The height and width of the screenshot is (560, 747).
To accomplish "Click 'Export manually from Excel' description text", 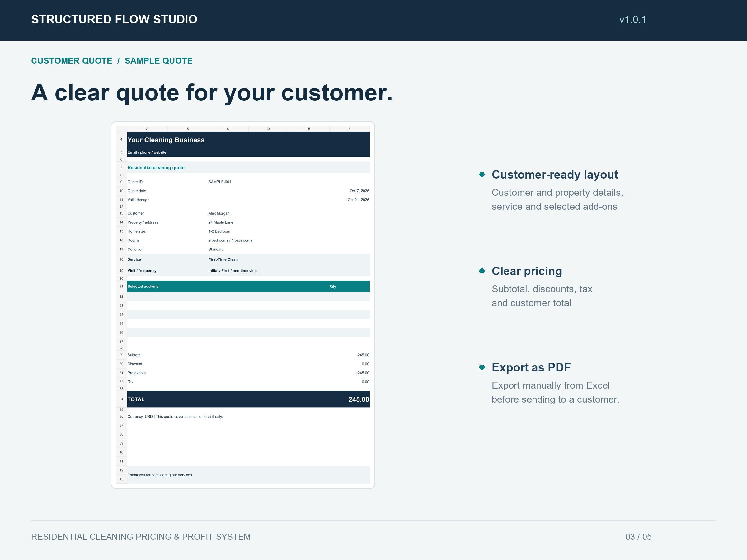I will point(551,385).
